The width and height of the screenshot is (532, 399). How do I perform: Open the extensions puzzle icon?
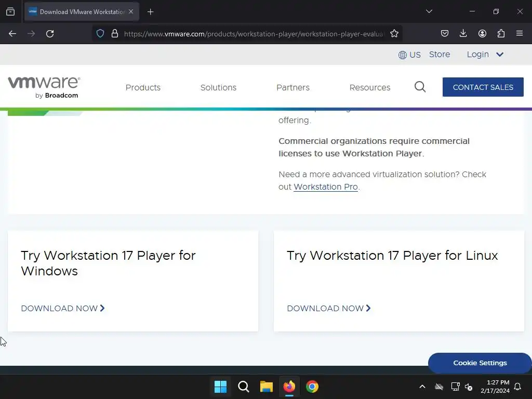501,34
